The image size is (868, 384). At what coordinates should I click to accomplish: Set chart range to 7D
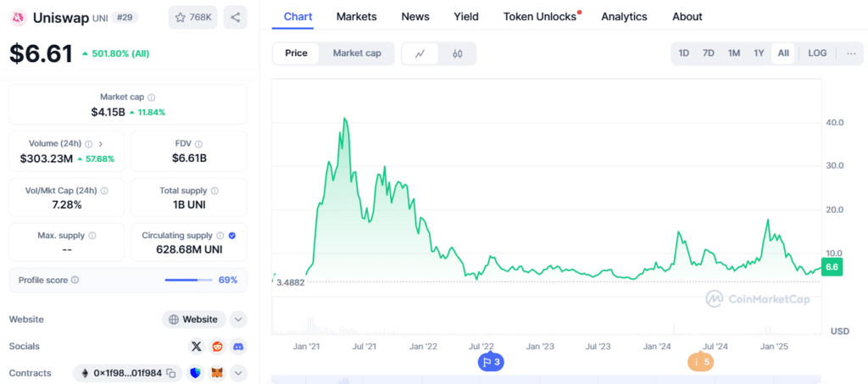[x=709, y=53]
